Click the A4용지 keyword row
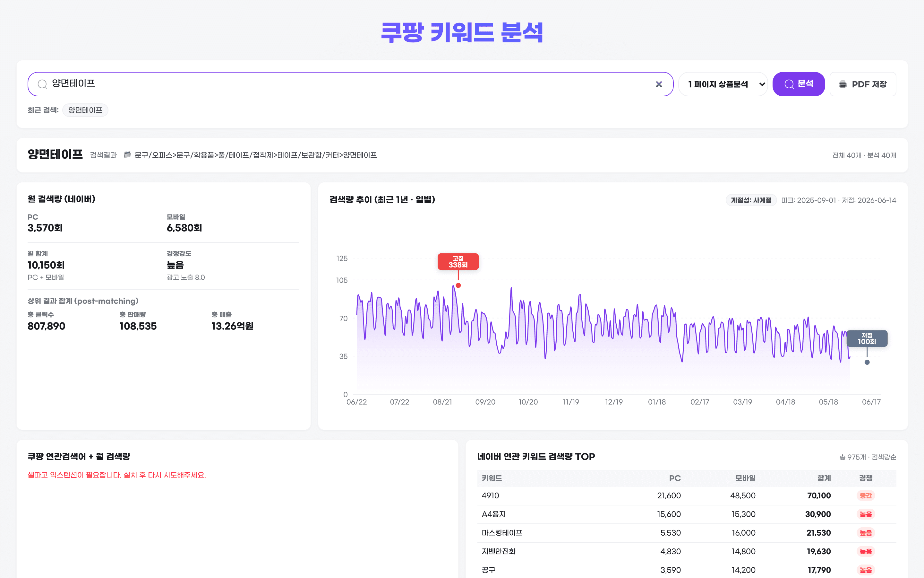This screenshot has width=924, height=578. click(687, 514)
